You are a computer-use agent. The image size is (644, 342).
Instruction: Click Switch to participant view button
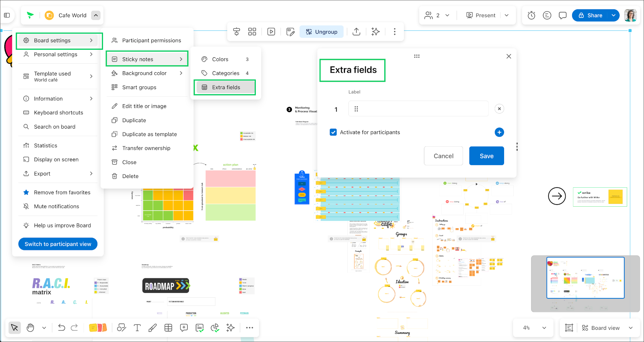[x=58, y=244]
